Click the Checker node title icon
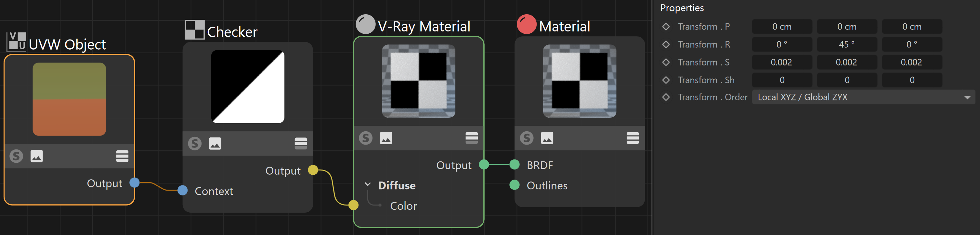Image resolution: width=980 pixels, height=235 pixels. [194, 30]
